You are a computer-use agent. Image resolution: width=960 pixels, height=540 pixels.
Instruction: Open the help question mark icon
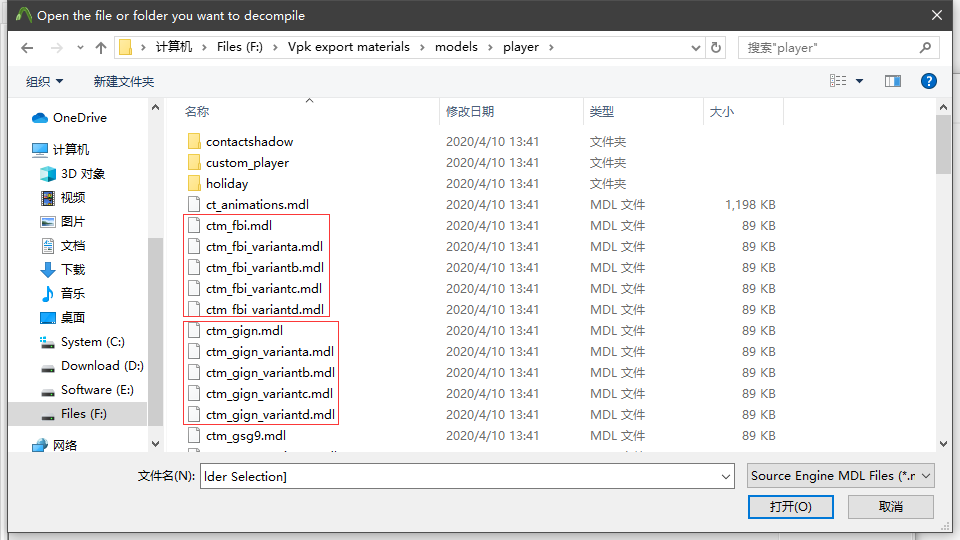pyautogui.click(x=928, y=81)
